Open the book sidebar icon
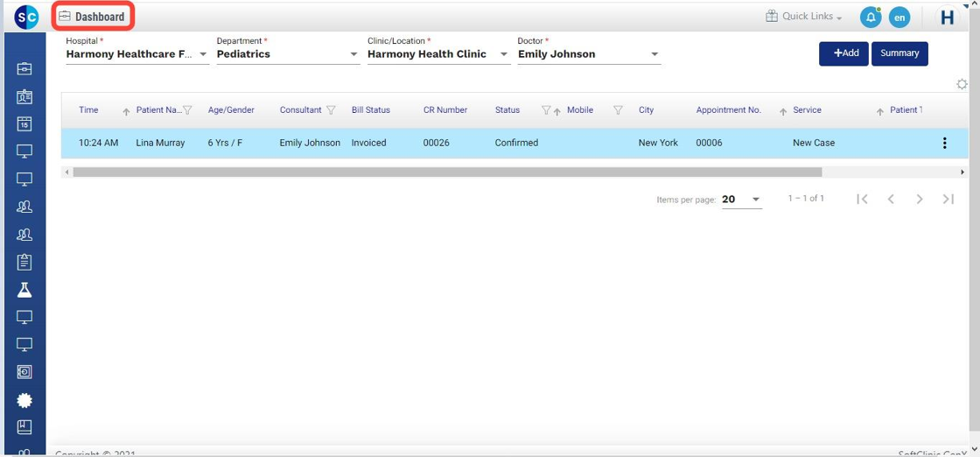The image size is (980, 457). pyautogui.click(x=24, y=427)
